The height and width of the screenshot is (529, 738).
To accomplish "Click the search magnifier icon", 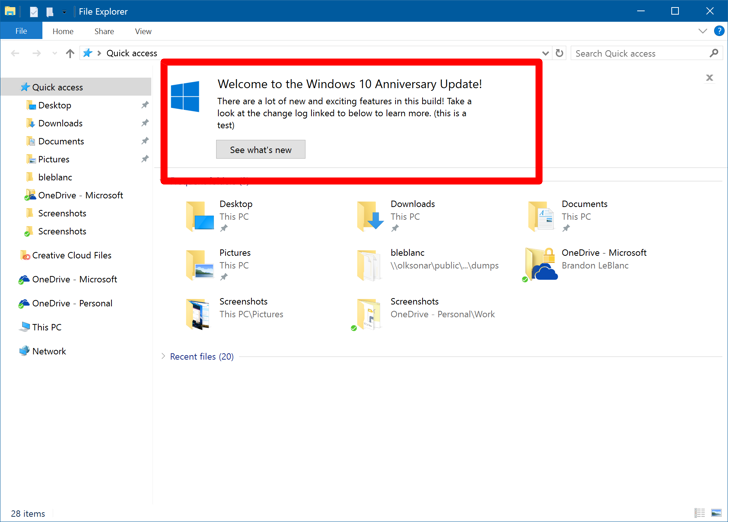I will [x=714, y=53].
